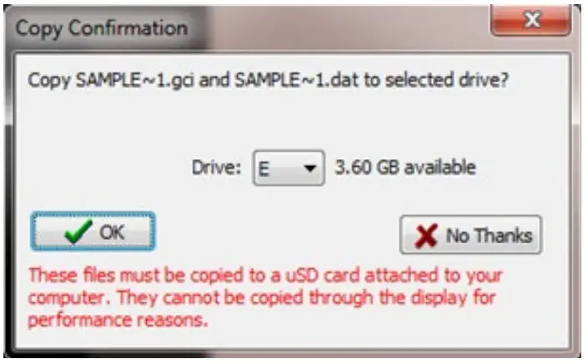
Task: Select the drive letter E in the combo box
Action: pyautogui.click(x=264, y=169)
